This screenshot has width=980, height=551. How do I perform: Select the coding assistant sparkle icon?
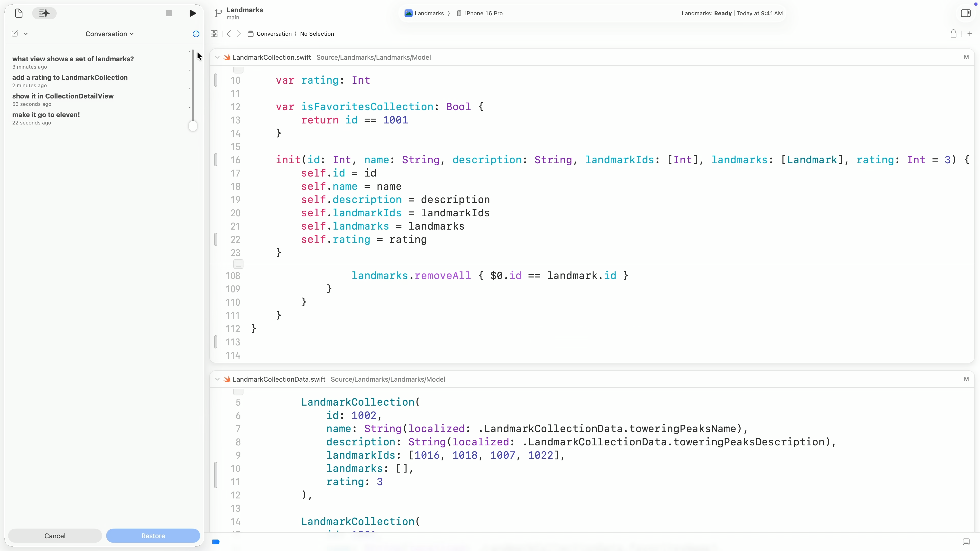(x=44, y=13)
